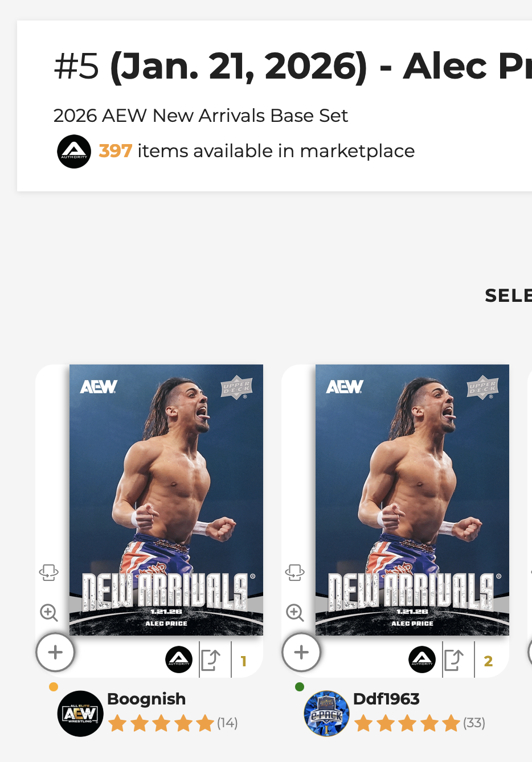Visit the Boognish user profile

[146, 699]
